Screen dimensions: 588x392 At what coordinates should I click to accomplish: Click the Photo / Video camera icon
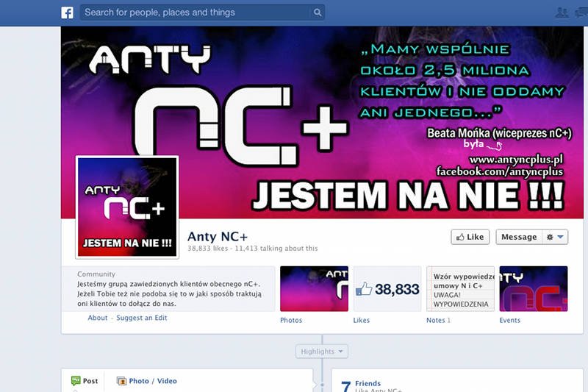point(121,381)
